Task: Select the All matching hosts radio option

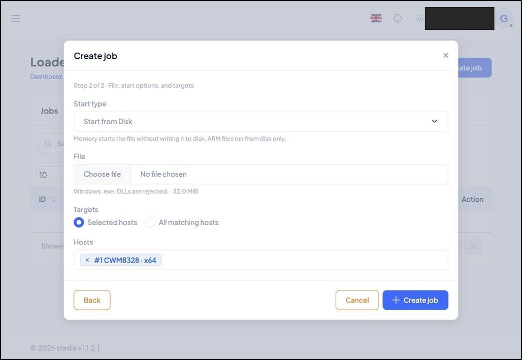Action: [150, 222]
